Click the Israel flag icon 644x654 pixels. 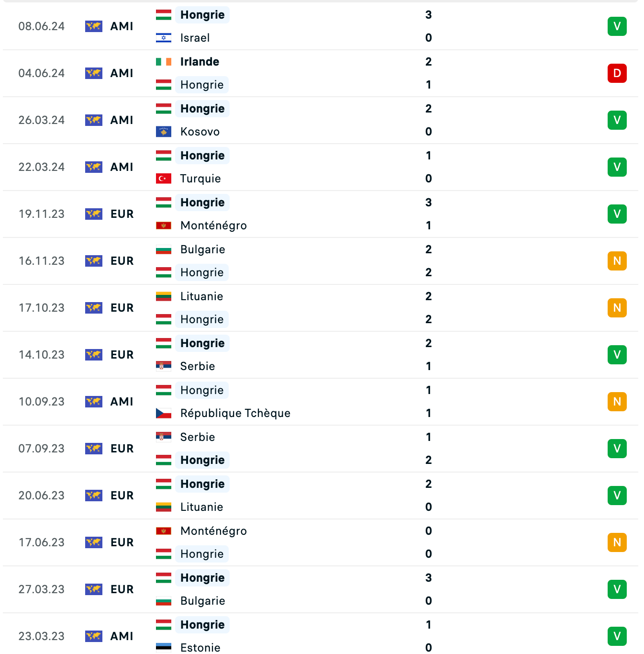tap(164, 38)
